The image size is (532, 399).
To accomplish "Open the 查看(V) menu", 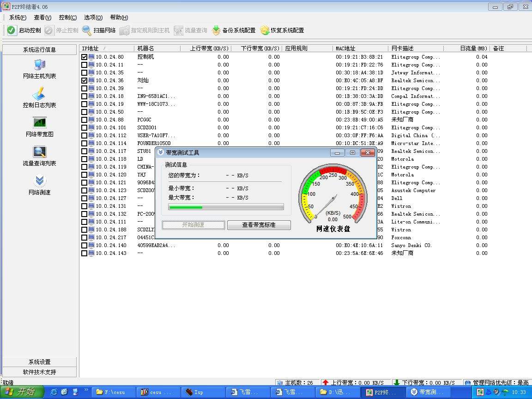I will (x=42, y=17).
